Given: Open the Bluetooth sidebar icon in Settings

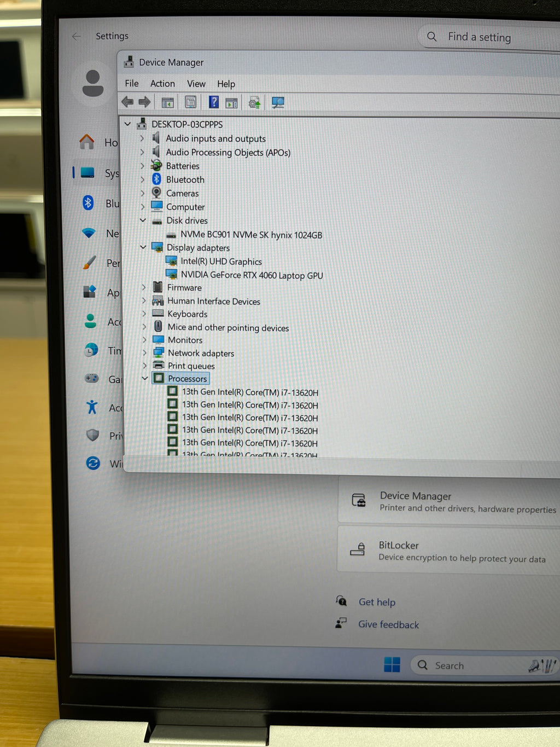Looking at the screenshot, I should (x=88, y=203).
